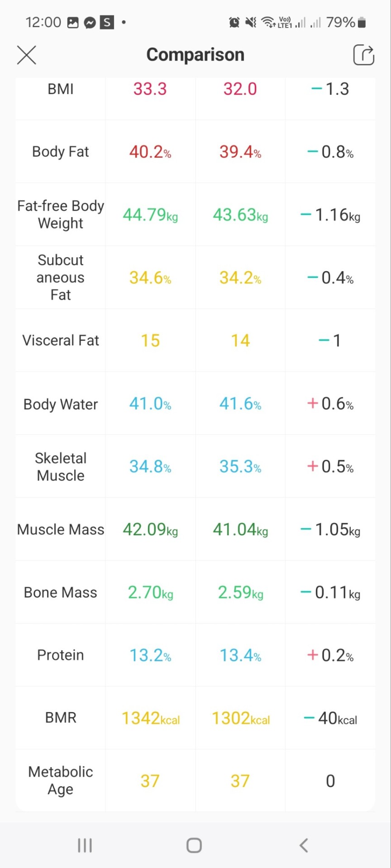Select the BMI row label

coord(61,89)
